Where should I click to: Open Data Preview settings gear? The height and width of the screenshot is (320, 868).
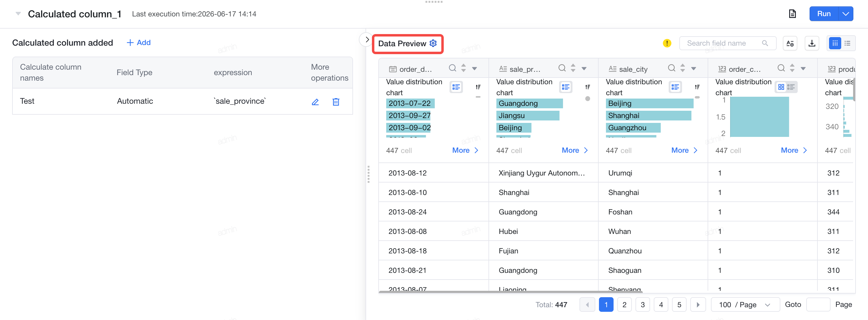433,43
